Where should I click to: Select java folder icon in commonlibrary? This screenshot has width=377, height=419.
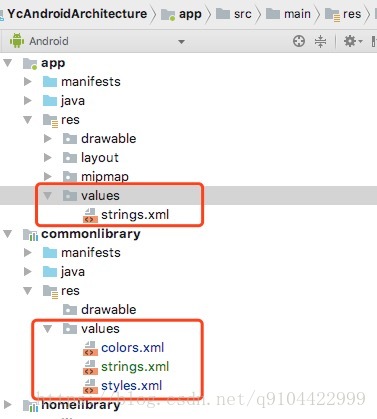pyautogui.click(x=50, y=272)
